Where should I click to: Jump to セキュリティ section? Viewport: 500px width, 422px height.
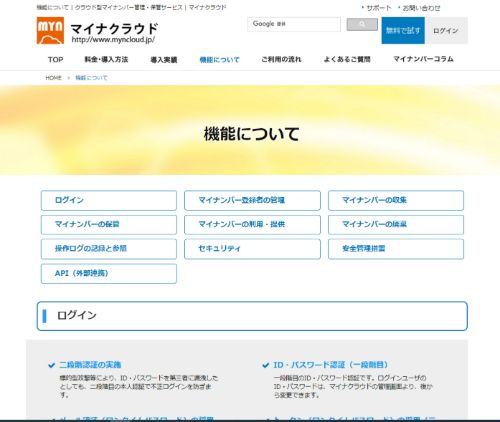pyautogui.click(x=252, y=249)
